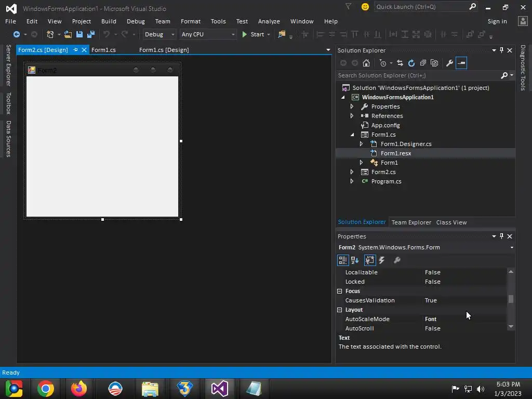Click the Visual Studio taskbar icon
The width and height of the screenshot is (532, 399).
click(x=220, y=389)
